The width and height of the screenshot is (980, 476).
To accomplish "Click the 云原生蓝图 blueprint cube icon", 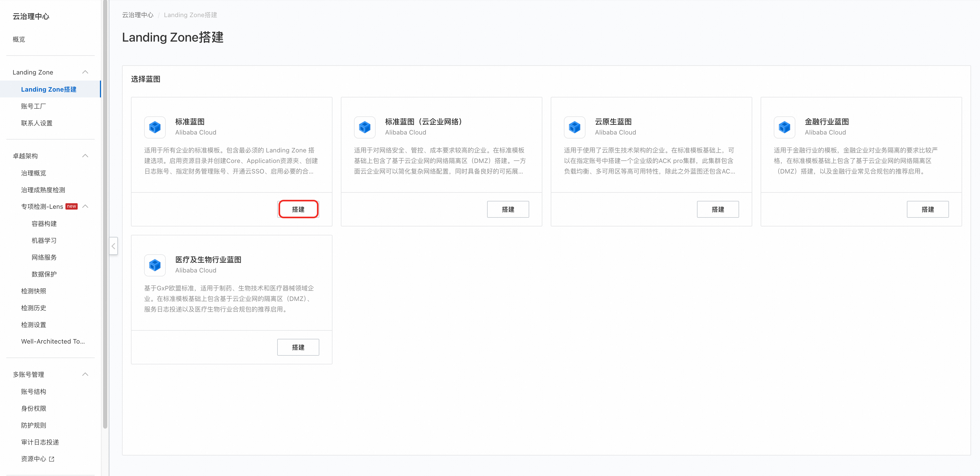I will pyautogui.click(x=574, y=127).
